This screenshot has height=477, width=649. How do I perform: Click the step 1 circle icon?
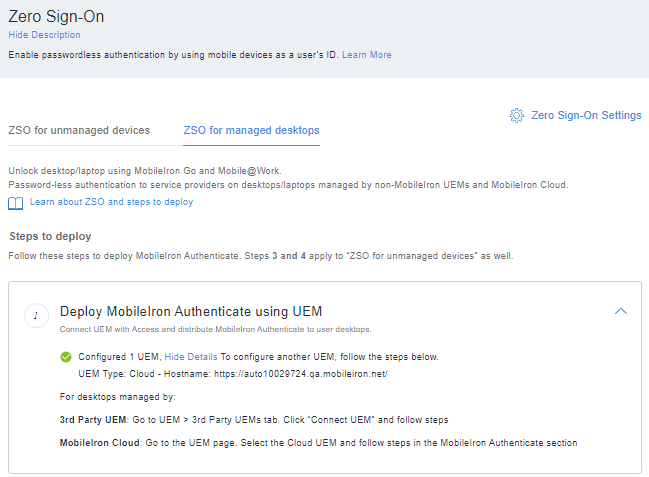click(x=36, y=316)
